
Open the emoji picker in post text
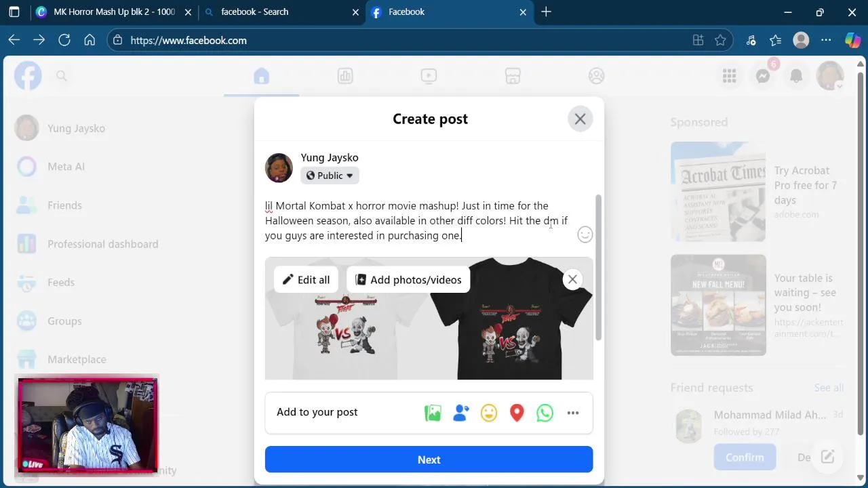pos(585,235)
